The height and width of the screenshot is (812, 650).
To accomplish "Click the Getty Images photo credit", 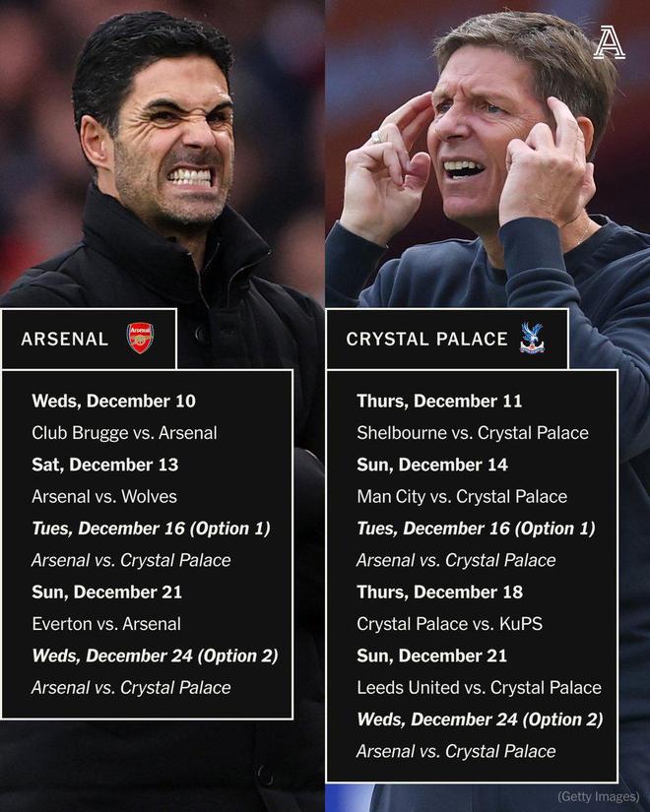I will 598,796.
